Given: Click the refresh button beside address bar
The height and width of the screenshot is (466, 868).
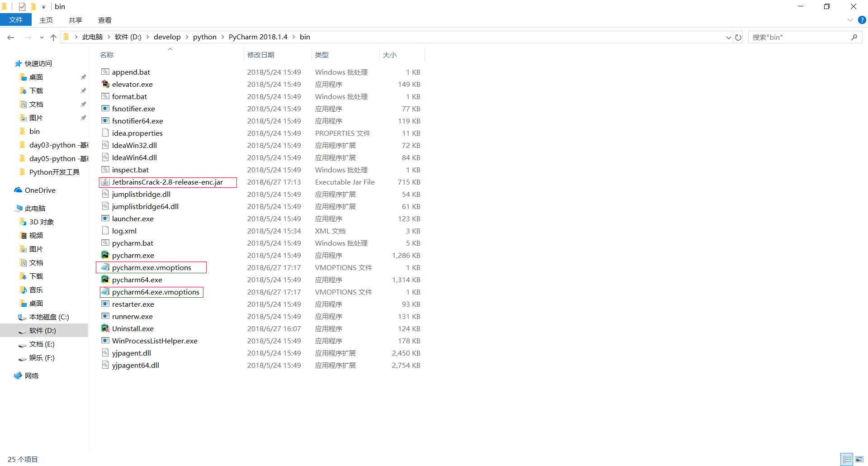Looking at the screenshot, I should pyautogui.click(x=738, y=37).
